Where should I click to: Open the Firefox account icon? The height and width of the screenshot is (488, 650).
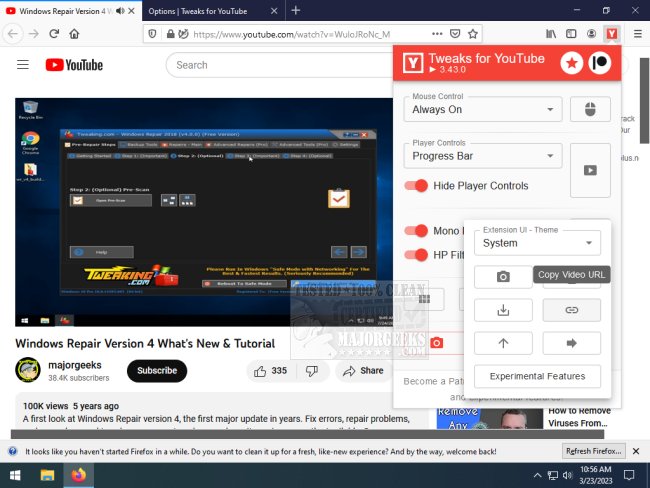[592, 34]
